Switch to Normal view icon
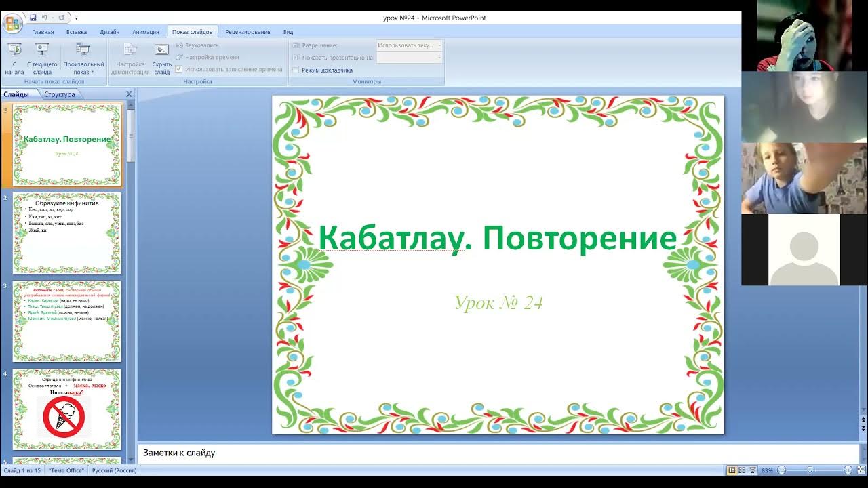This screenshot has height=488, width=868. click(732, 470)
